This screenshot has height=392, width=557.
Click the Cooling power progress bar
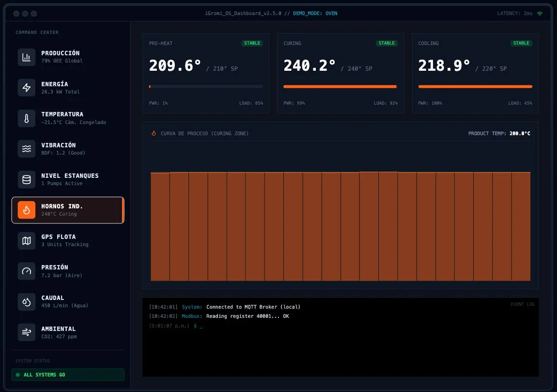[475, 86]
